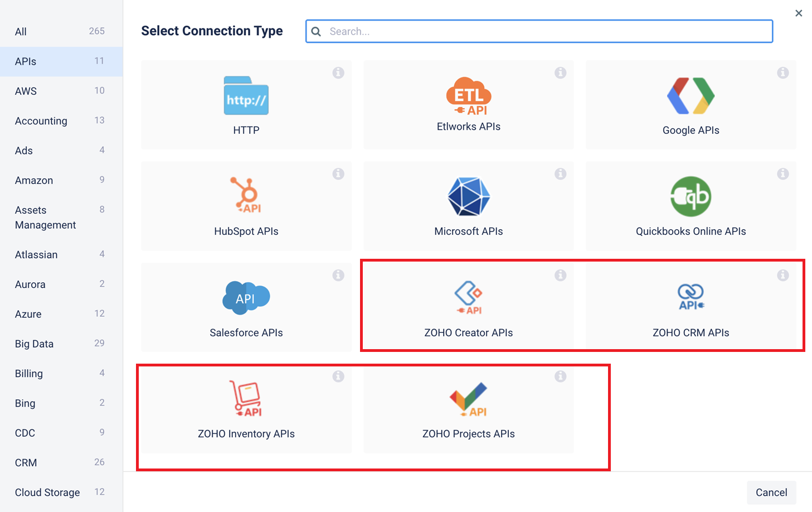Switch to the Accounting category
Image resolution: width=812 pixels, height=512 pixels.
pyautogui.click(x=61, y=121)
